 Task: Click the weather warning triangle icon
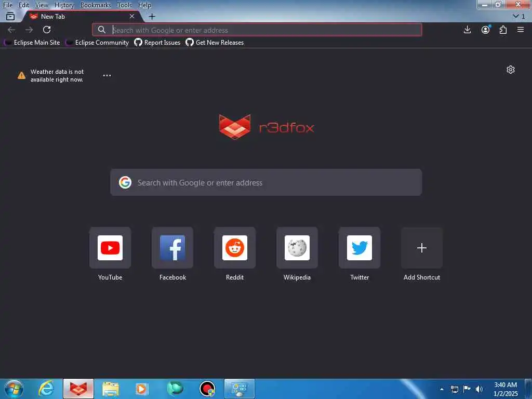(x=21, y=75)
